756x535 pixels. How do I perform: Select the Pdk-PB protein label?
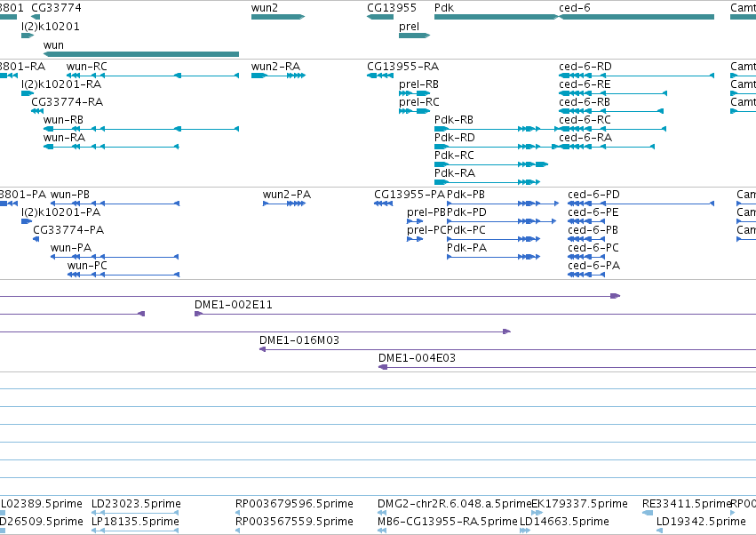(466, 195)
